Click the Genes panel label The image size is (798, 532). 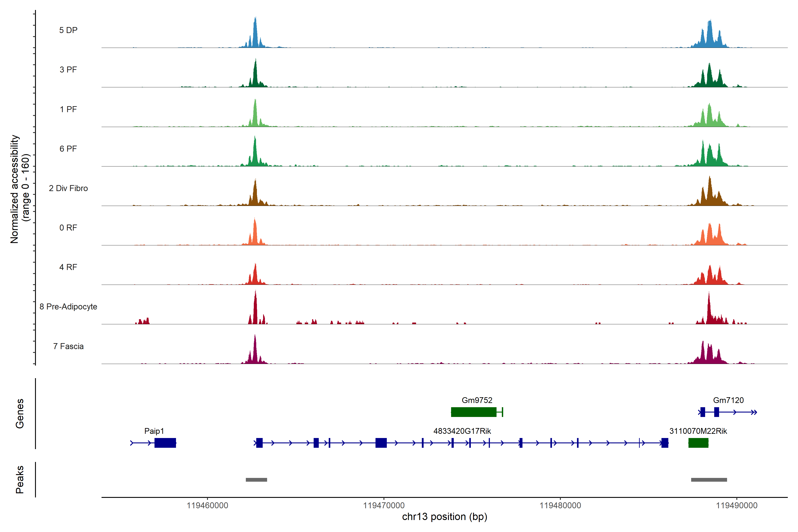tap(20, 413)
